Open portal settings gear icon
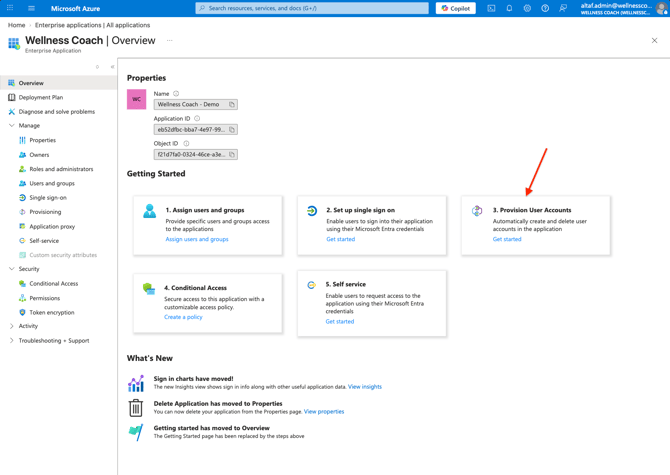 click(x=527, y=8)
